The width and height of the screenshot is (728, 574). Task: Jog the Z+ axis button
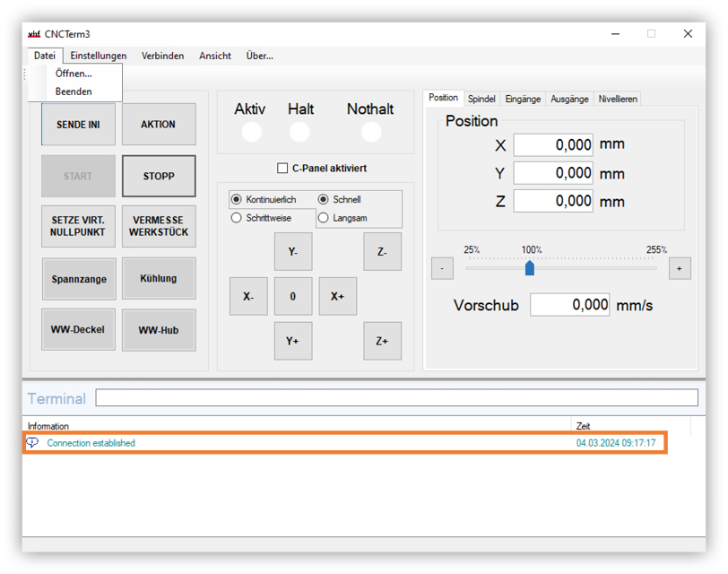382,341
